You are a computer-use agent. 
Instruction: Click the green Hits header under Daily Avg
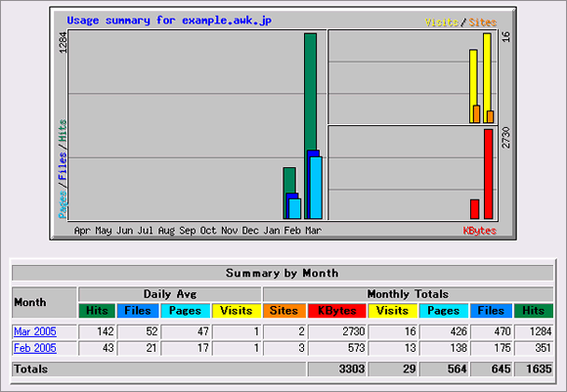click(97, 311)
